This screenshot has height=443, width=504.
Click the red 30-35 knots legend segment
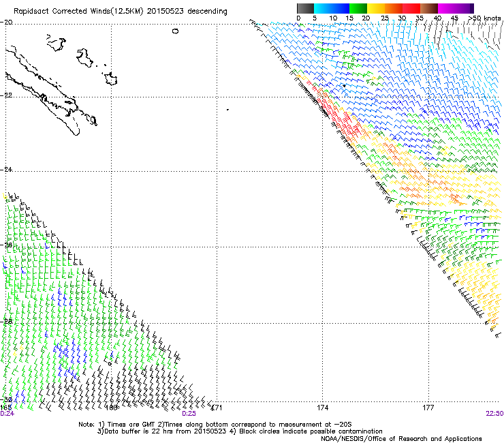[411, 8]
